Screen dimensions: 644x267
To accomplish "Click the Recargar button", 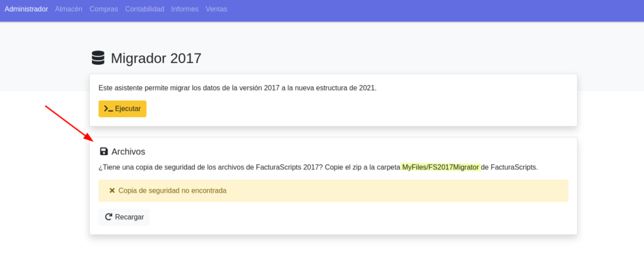I will 124,217.
